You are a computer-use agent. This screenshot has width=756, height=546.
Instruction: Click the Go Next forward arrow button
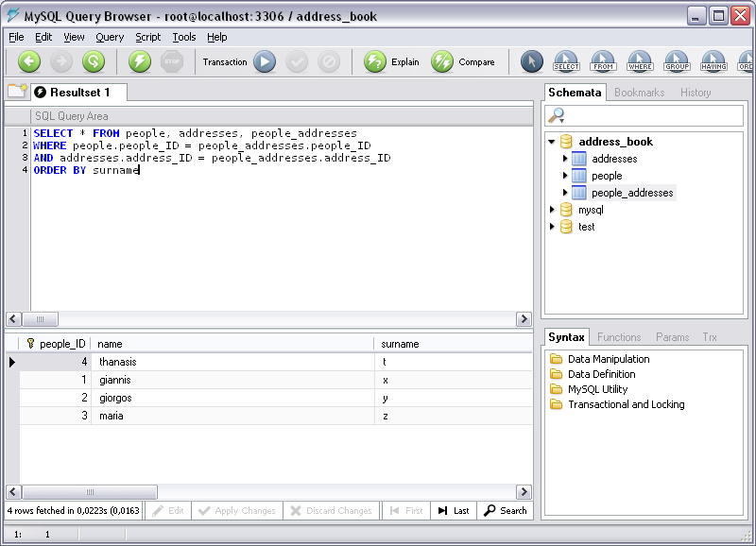pos(61,61)
